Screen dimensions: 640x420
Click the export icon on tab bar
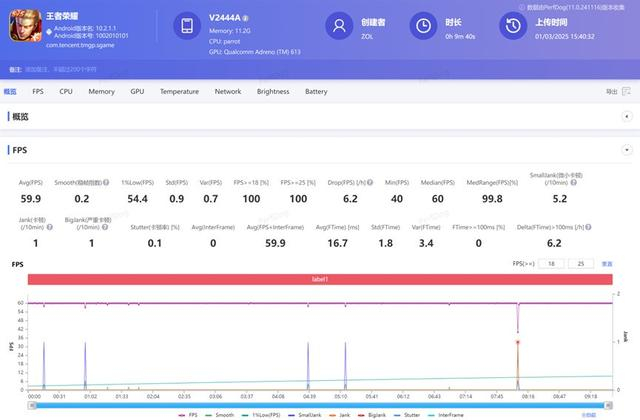coord(611,92)
